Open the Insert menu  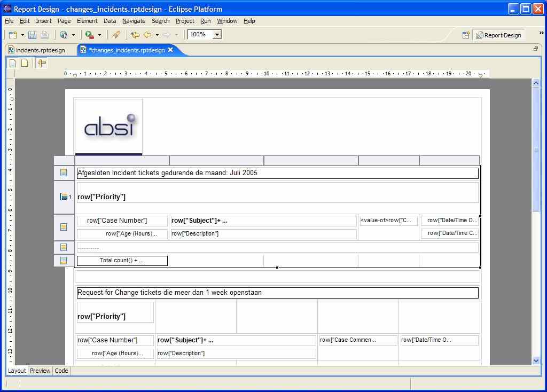pos(44,21)
